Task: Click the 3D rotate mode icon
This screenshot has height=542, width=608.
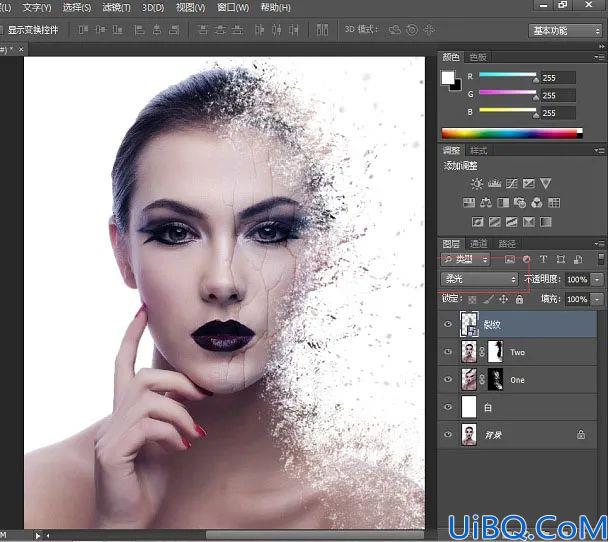Action: click(395, 30)
